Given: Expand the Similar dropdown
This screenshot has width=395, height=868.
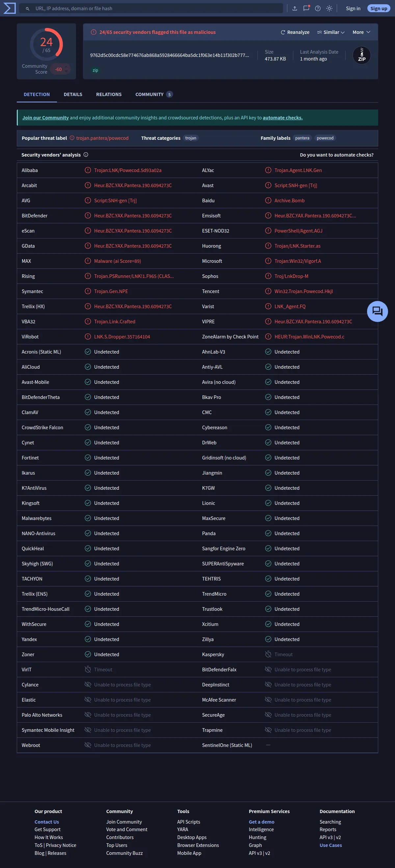Looking at the screenshot, I should tap(330, 32).
